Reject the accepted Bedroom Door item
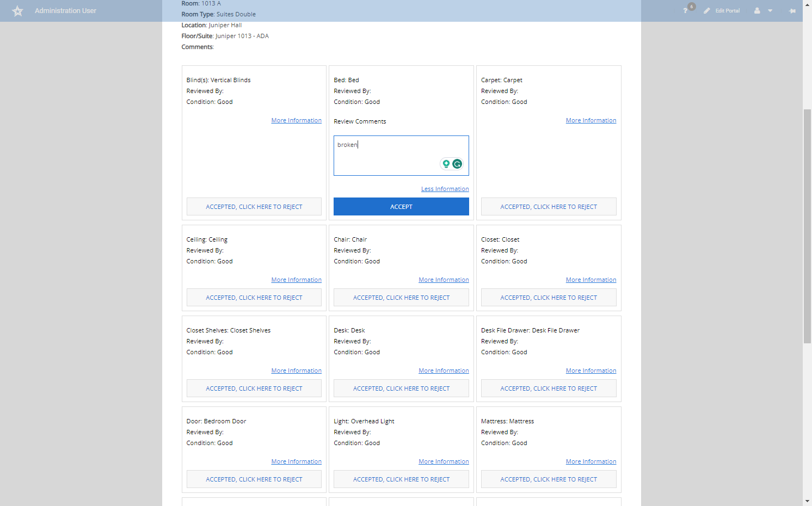The image size is (812, 506). click(x=254, y=479)
